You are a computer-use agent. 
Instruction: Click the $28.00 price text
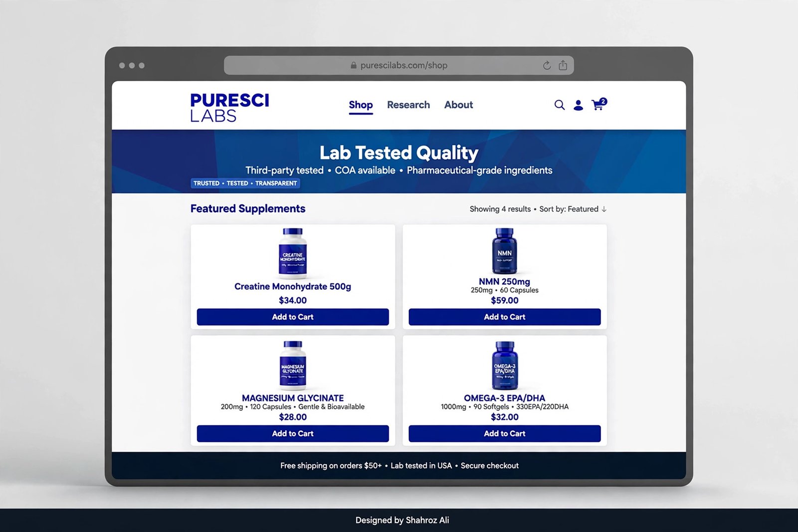tap(293, 417)
